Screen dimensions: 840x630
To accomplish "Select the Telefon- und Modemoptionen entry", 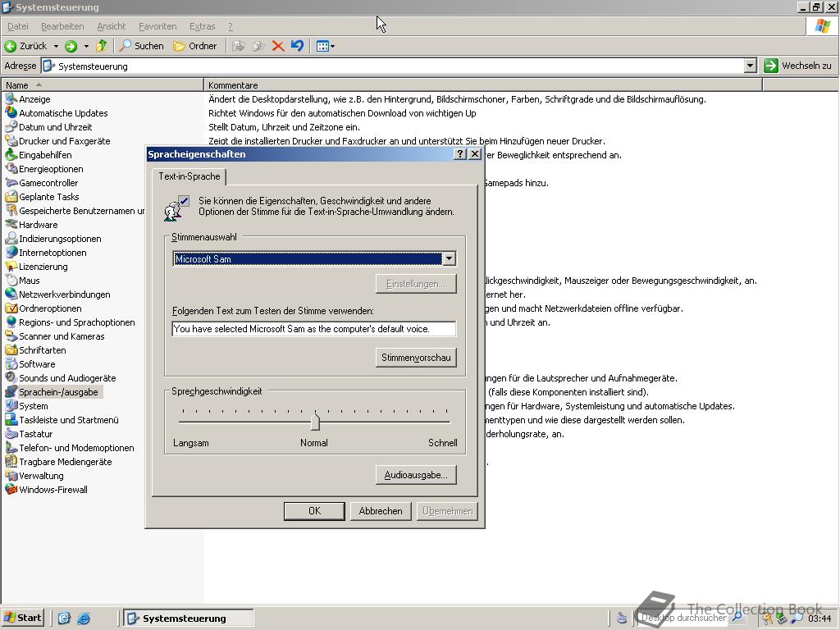I will point(70,448).
